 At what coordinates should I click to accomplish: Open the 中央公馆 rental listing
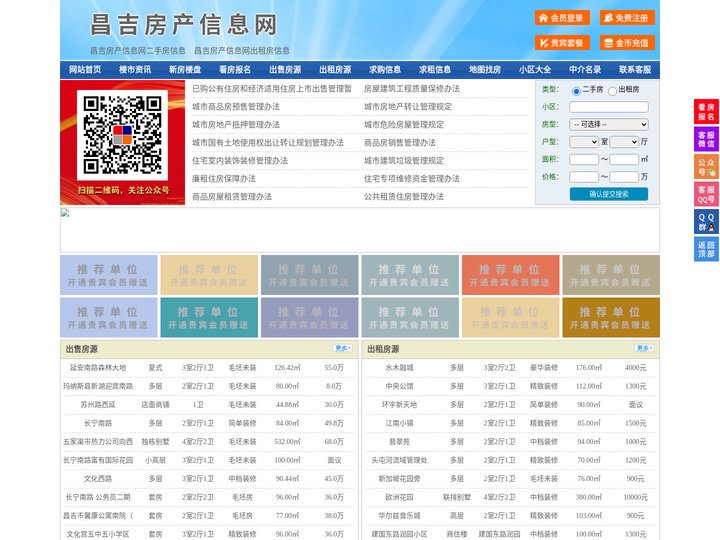[x=399, y=386]
